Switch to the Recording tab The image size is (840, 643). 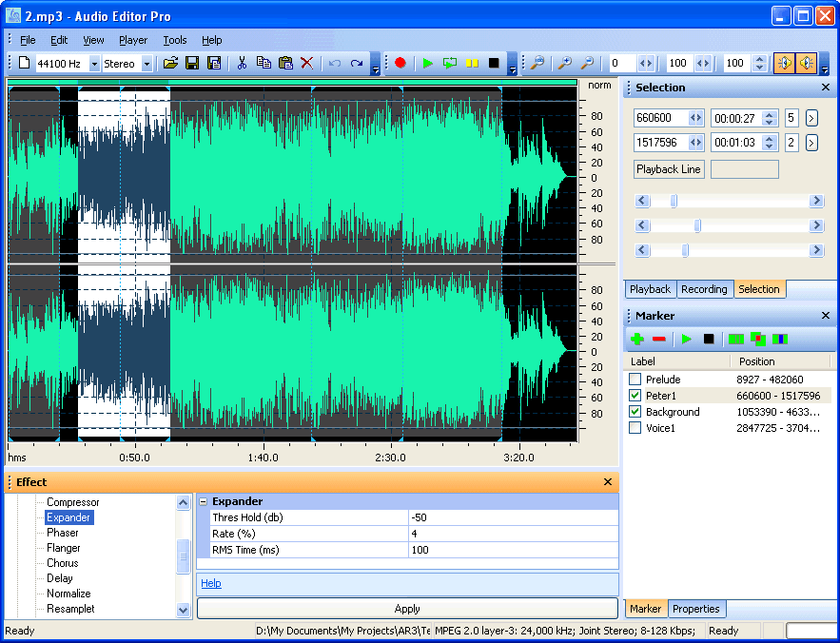704,289
